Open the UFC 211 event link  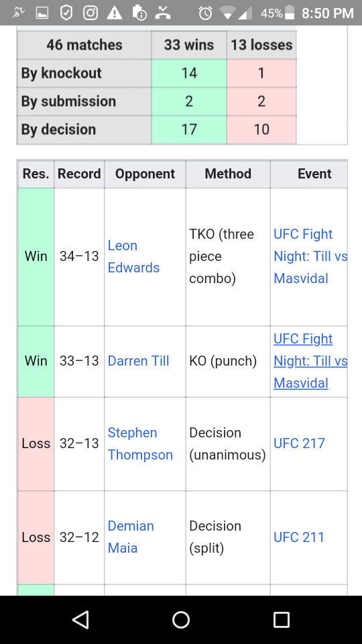click(x=299, y=537)
